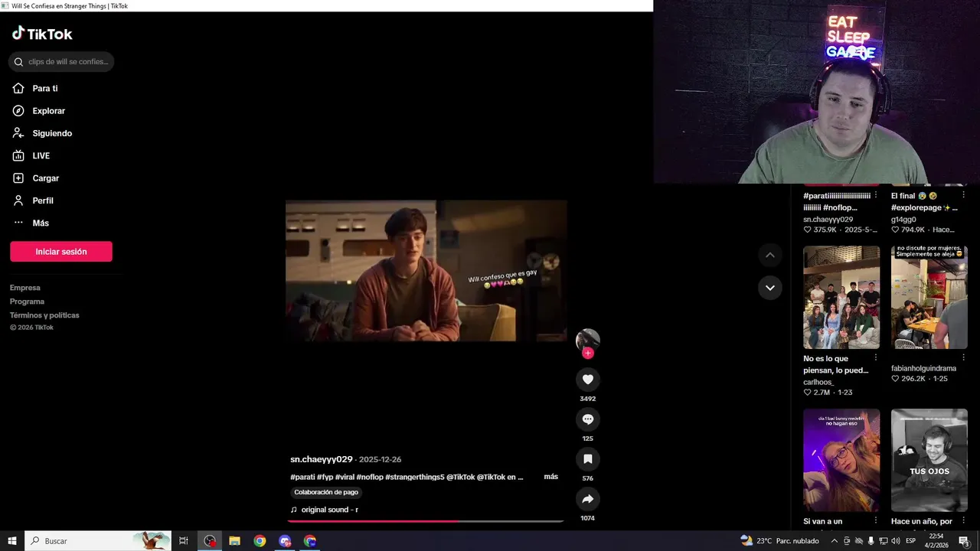Screen dimensions: 980x551
Task: Click the fabianholguindrama username
Action: click(x=923, y=368)
